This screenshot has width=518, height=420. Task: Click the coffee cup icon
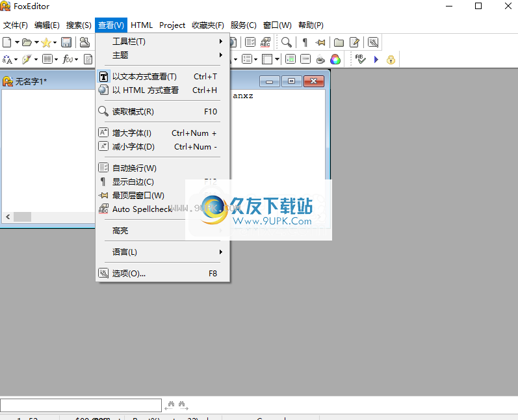(x=320, y=59)
